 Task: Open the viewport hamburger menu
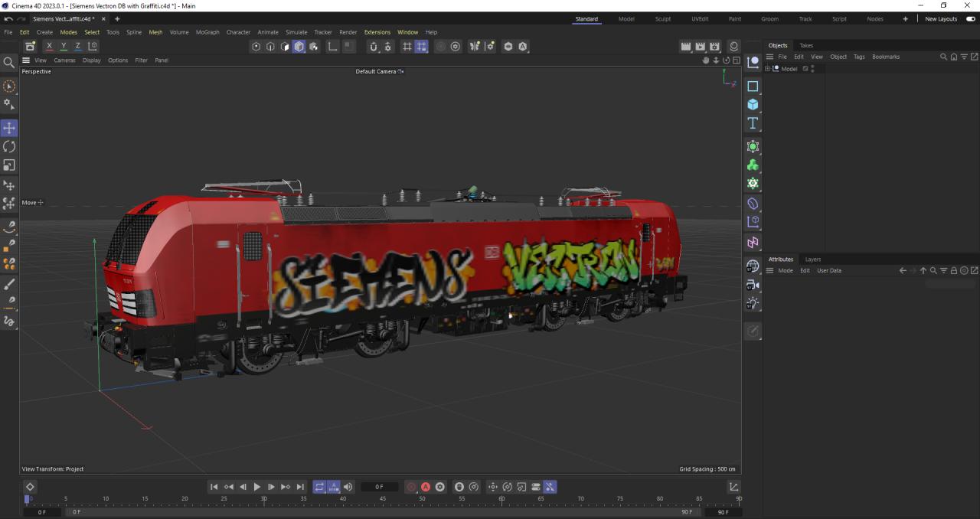26,60
